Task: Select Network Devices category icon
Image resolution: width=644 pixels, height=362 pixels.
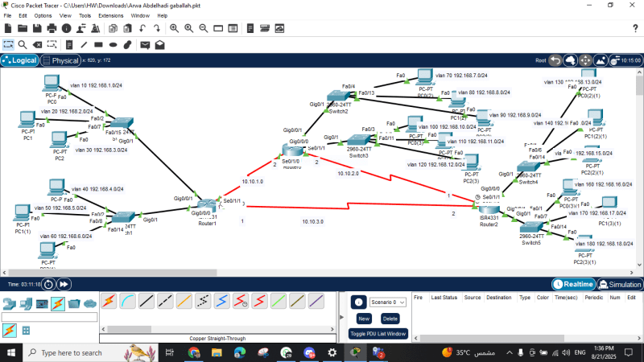Action: 9,304
